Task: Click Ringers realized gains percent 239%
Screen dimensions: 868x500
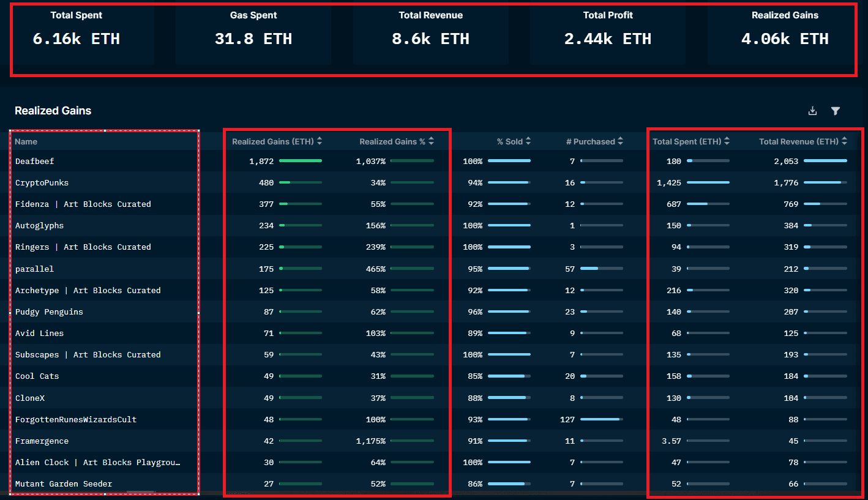Action: 376,247
